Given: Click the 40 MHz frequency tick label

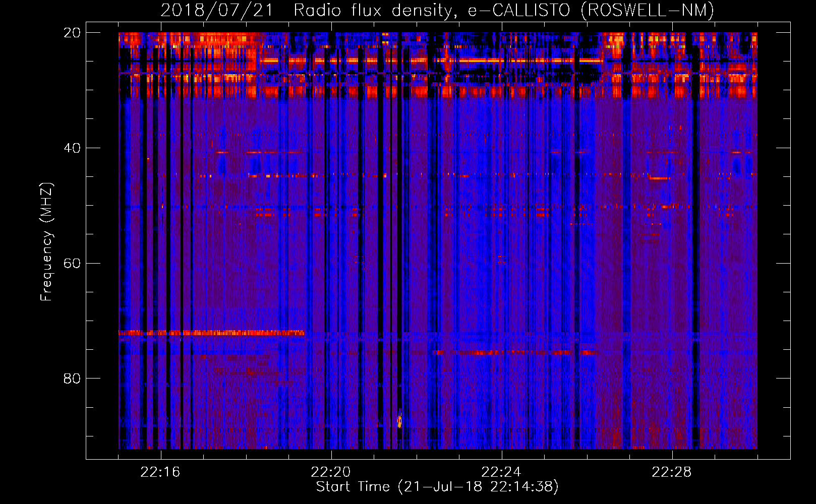Looking at the screenshot, I should [72, 148].
